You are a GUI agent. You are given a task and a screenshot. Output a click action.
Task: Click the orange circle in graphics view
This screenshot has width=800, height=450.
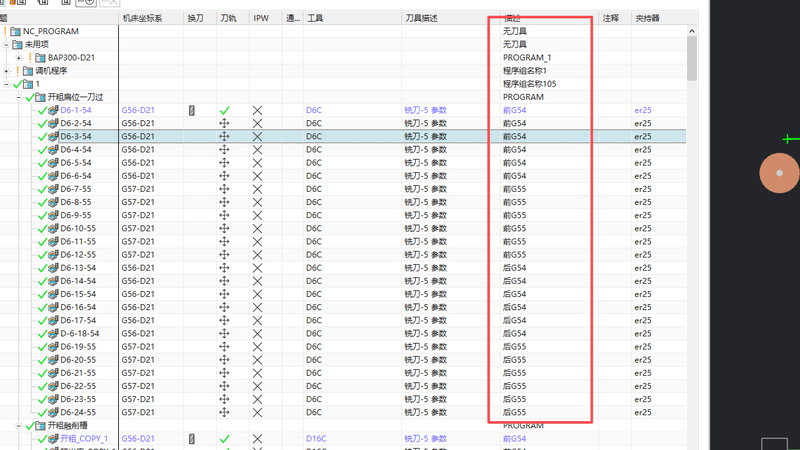click(x=779, y=173)
